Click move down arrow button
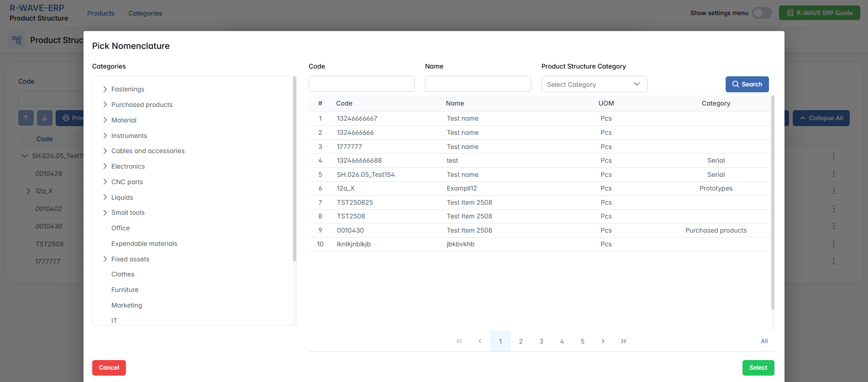 pos(45,118)
